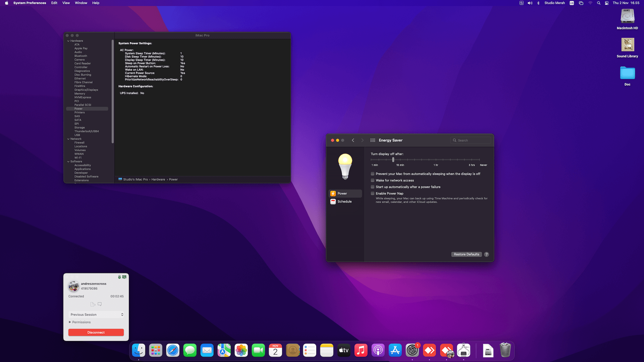Click the System Information sidebar scrollbar
This screenshot has width=644, height=362.
coord(112,92)
